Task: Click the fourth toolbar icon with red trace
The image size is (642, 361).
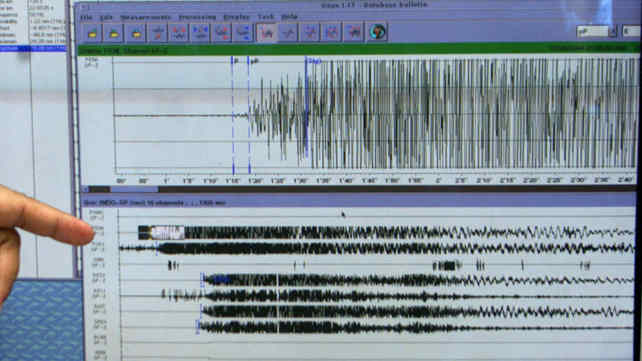Action: pyautogui.click(x=158, y=33)
